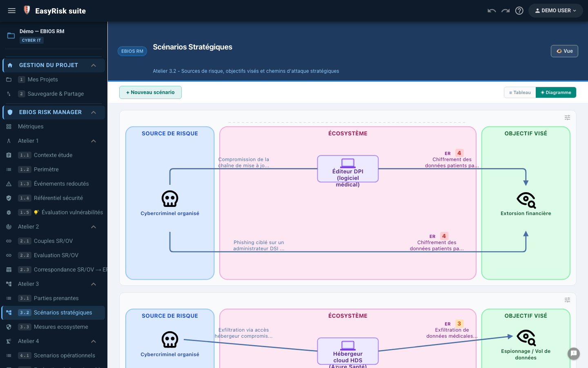Click the Correspondance SR/OV table icon
This screenshot has width=588, height=368.
click(9, 270)
